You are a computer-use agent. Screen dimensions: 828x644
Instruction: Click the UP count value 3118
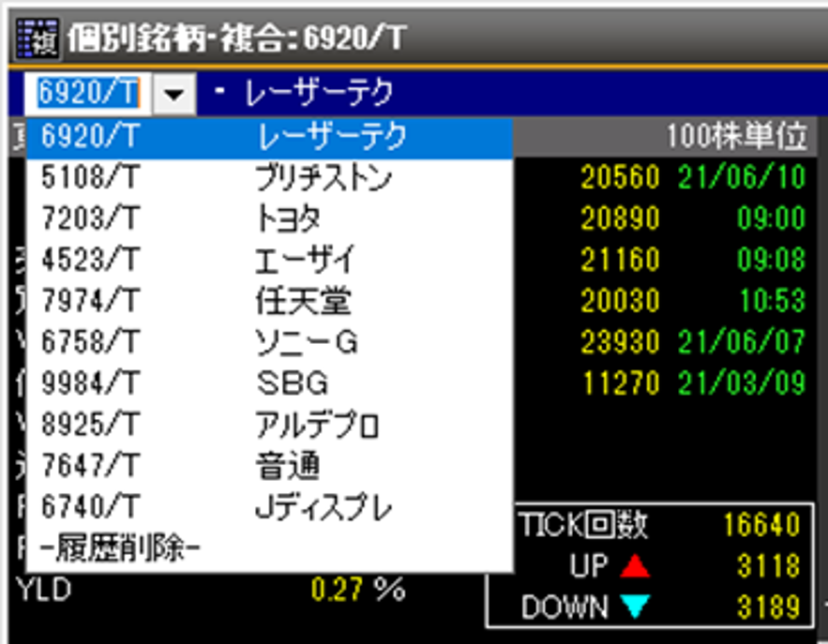(x=769, y=566)
